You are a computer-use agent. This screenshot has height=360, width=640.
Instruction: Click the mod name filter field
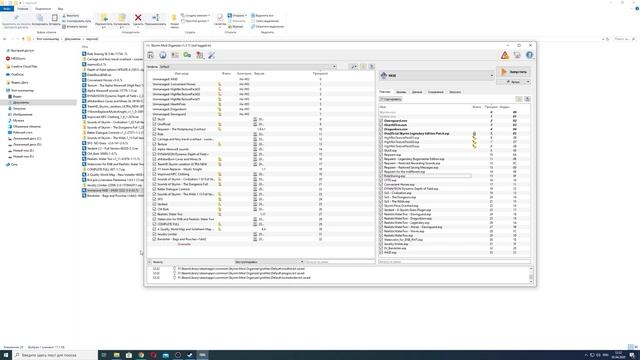coord(340,262)
